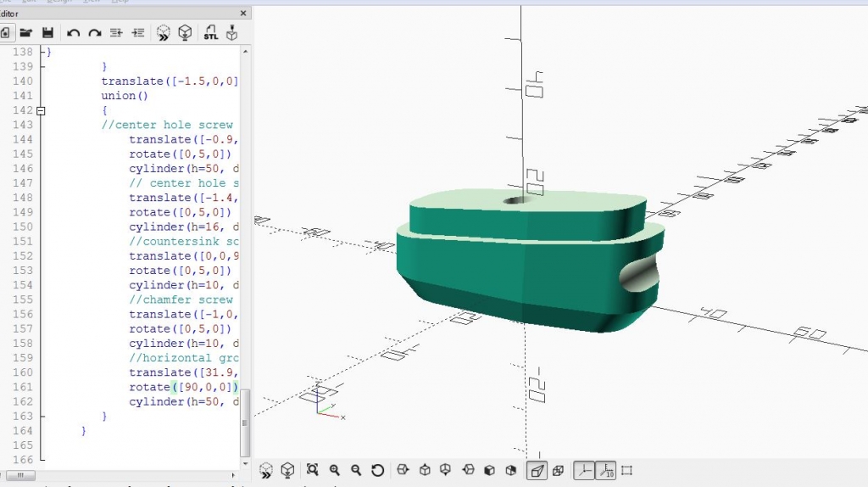
Task: Save the file with the floppy icon
Action: point(47,33)
